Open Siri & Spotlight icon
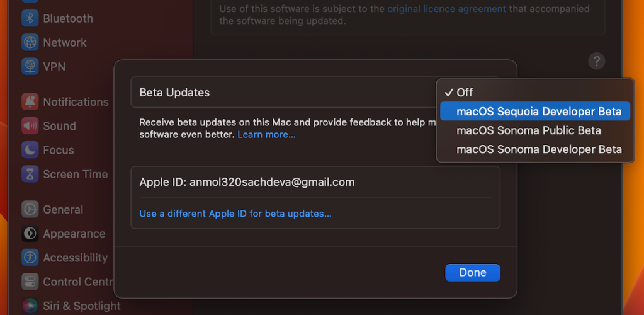The height and width of the screenshot is (315, 644). pyautogui.click(x=30, y=306)
